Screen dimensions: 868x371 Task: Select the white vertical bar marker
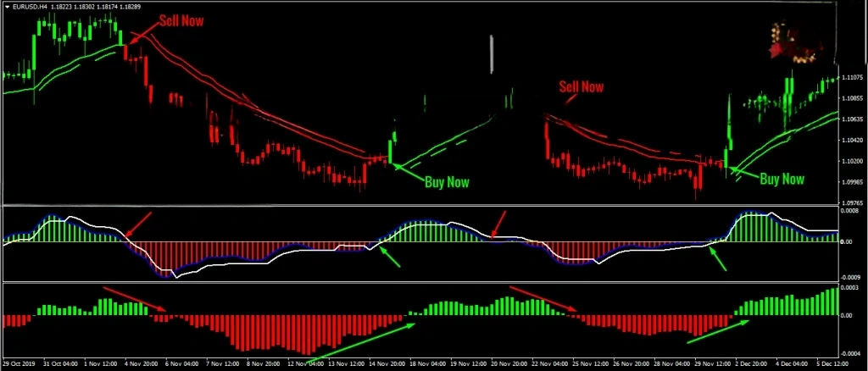pos(491,53)
